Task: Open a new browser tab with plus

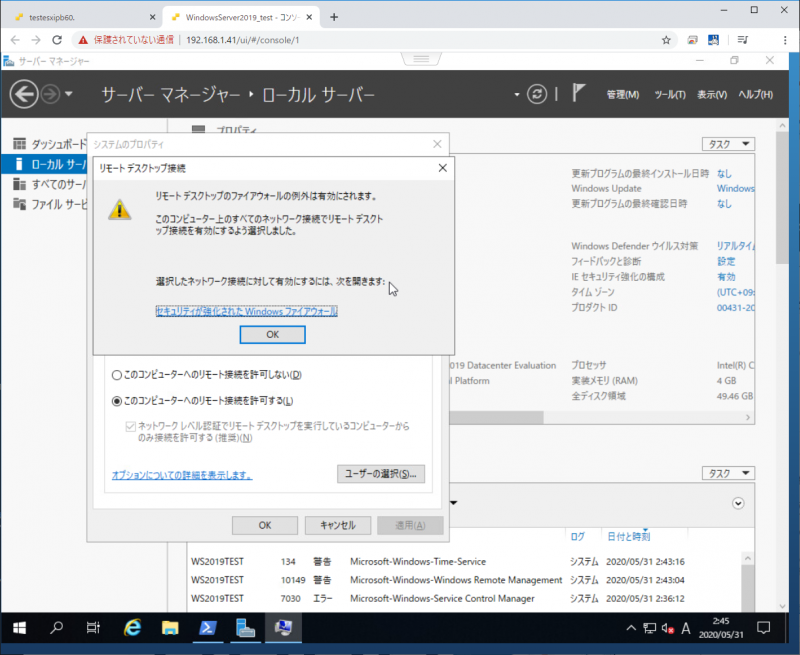Action: point(334,17)
